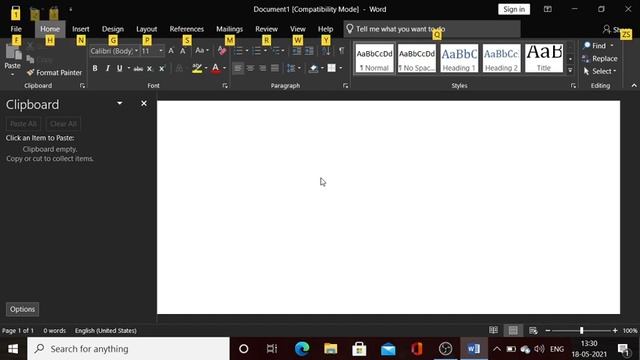Click the Borders icon
Screen dimensions: 640x360
point(331,68)
